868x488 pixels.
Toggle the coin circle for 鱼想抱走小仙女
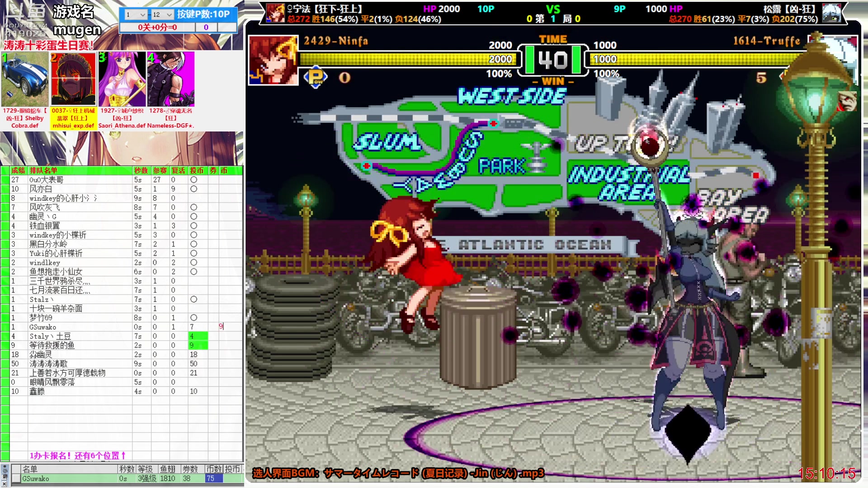point(193,272)
